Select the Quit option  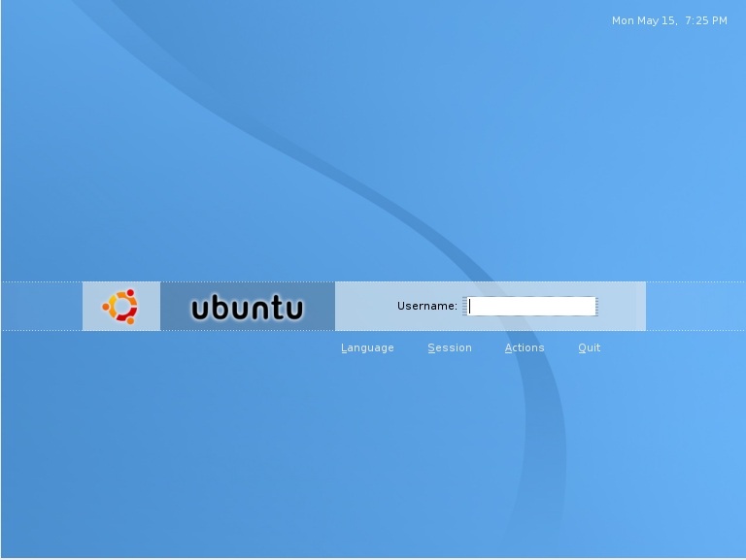(589, 348)
